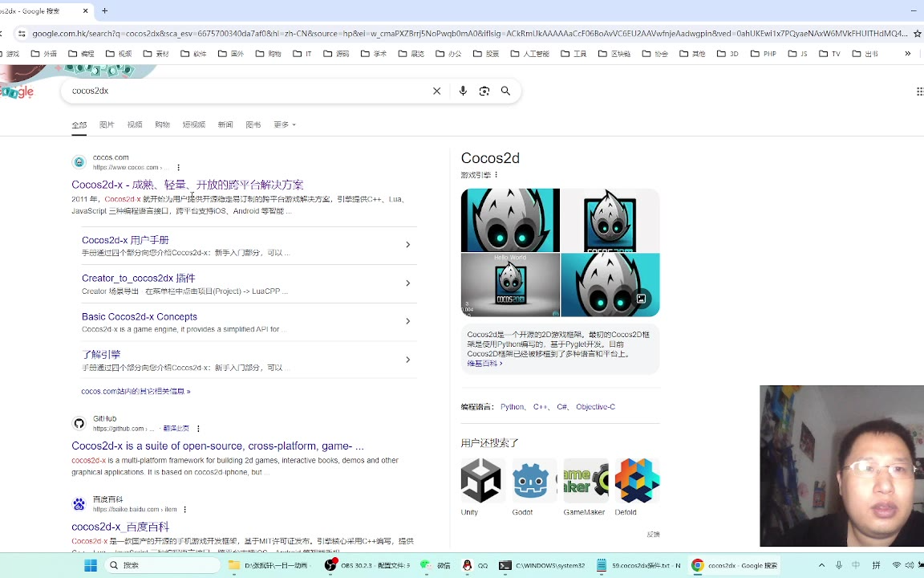This screenshot has width=924, height=578.
Task: Switch to the 新闻 search tab
Action: (225, 124)
